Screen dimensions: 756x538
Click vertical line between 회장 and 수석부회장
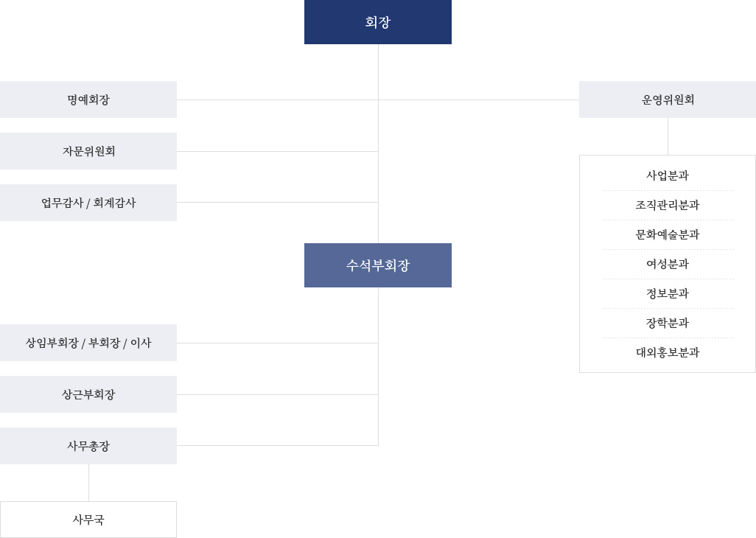pos(379,144)
